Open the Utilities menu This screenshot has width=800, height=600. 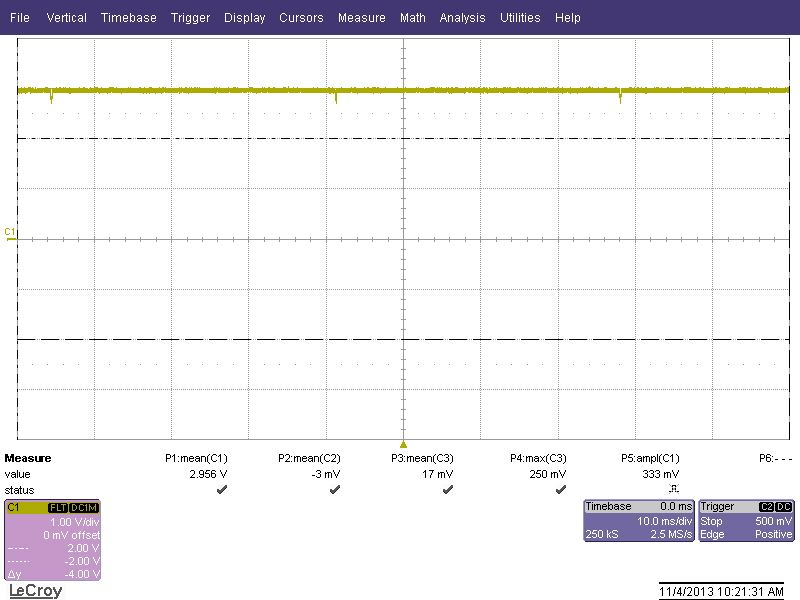520,17
